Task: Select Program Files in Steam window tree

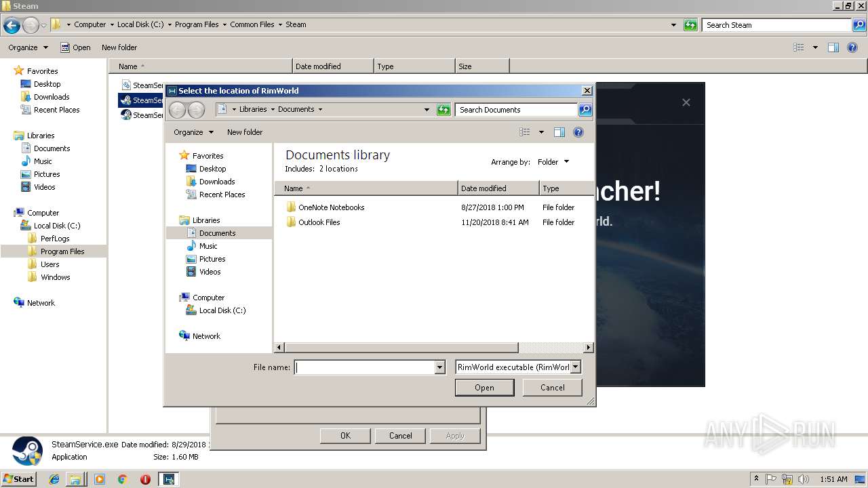Action: pos(56,251)
